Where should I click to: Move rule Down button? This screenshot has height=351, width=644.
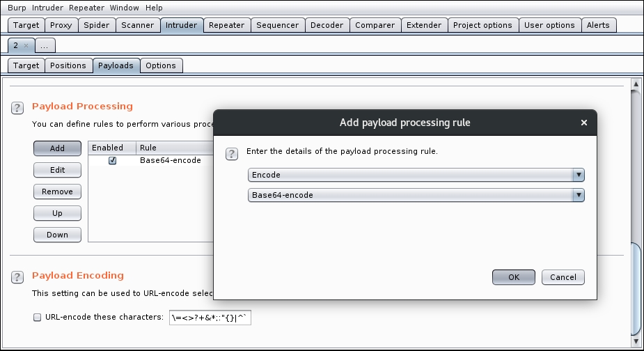coord(58,235)
